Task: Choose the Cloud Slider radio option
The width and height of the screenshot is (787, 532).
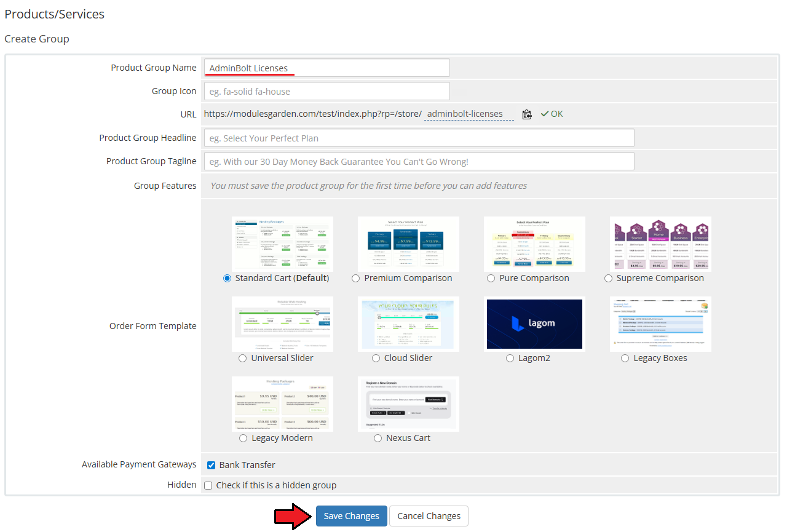Action: click(376, 359)
